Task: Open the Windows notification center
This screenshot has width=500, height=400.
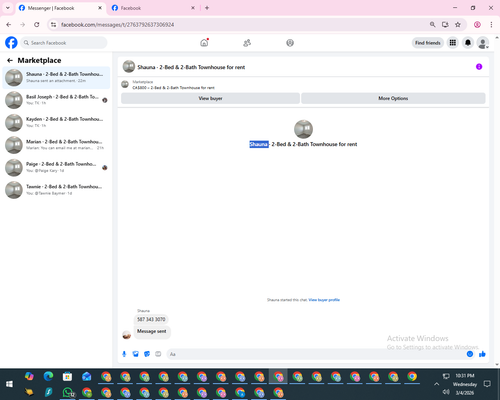Action: [487, 384]
